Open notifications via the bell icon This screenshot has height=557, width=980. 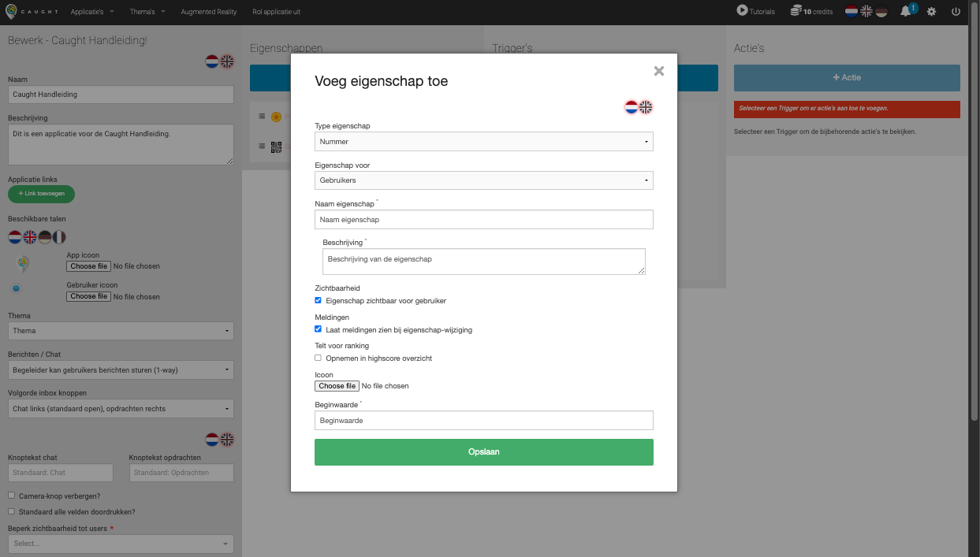904,11
